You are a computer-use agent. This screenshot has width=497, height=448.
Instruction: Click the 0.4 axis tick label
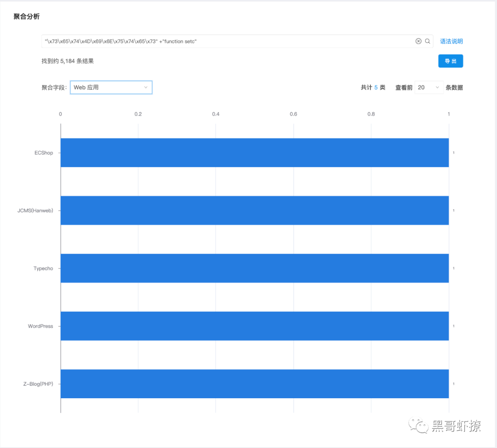(215, 114)
